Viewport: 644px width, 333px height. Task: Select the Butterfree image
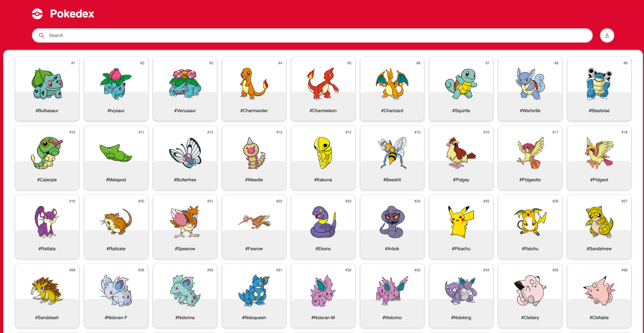[185, 153]
